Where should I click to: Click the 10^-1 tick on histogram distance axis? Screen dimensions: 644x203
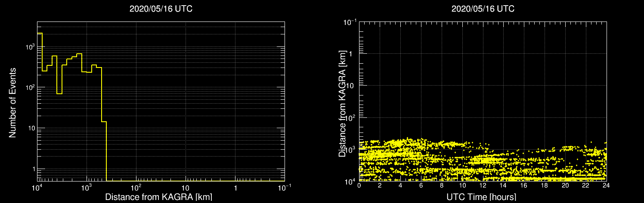(x=284, y=188)
